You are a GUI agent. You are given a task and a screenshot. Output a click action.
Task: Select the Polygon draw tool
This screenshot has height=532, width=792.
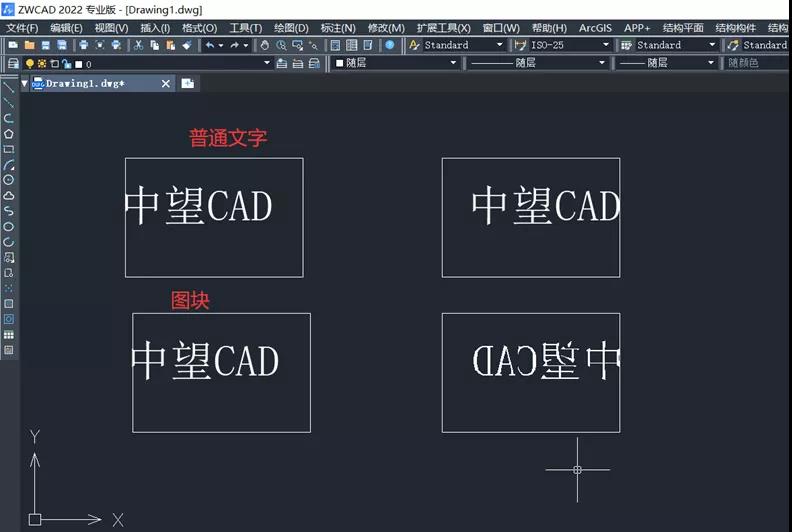tap(9, 134)
